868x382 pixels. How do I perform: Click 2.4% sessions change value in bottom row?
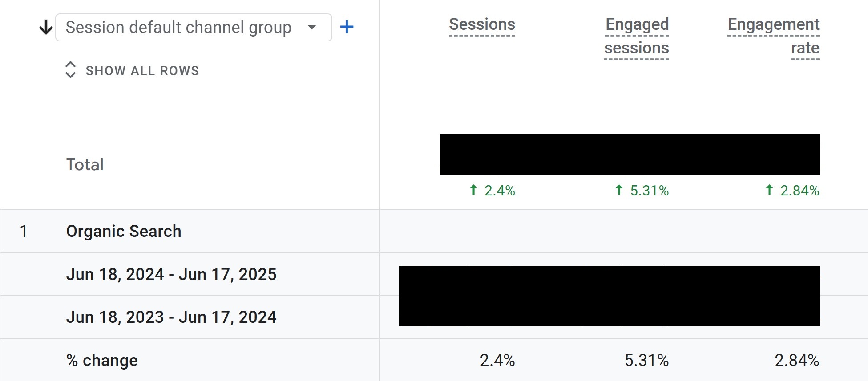point(497,360)
